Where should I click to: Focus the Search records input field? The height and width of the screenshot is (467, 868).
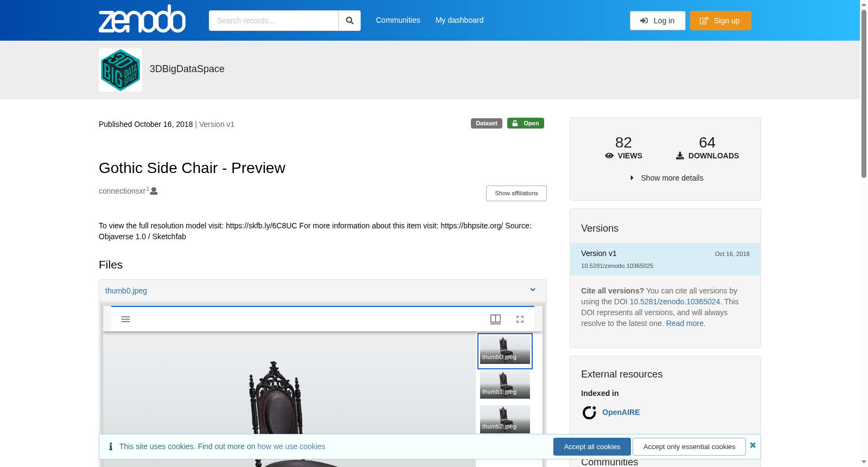(273, 21)
